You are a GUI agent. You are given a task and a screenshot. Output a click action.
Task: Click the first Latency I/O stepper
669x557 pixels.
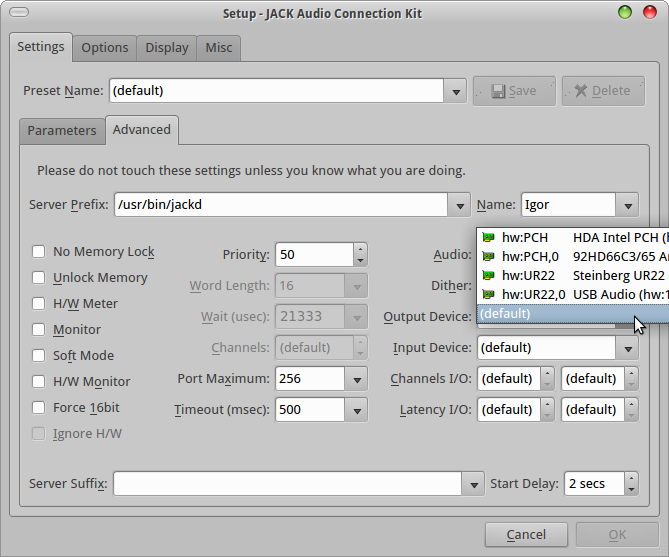coord(547,410)
